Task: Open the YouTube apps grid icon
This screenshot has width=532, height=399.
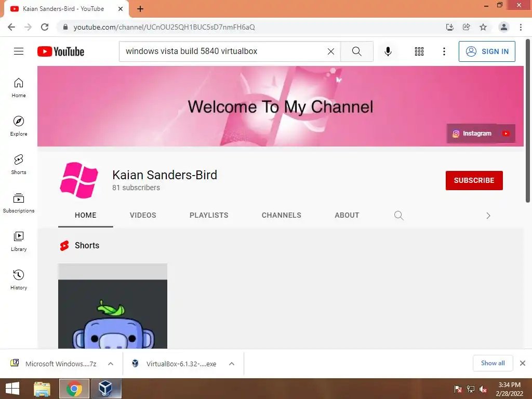Action: (x=419, y=51)
